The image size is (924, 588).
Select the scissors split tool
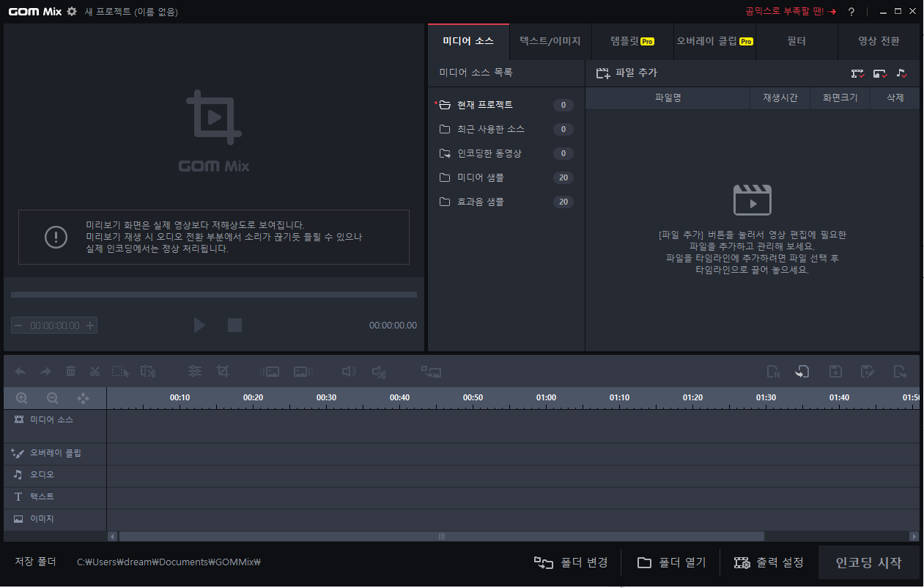(x=95, y=372)
